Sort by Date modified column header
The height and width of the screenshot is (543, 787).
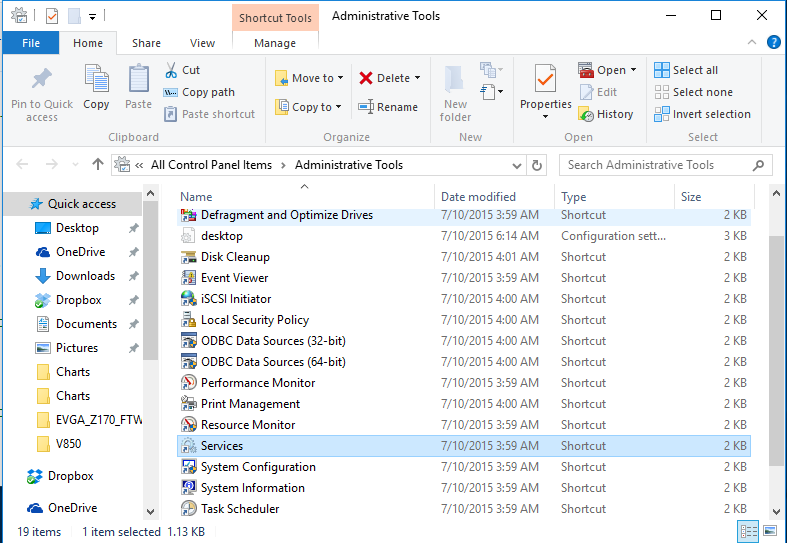point(495,197)
